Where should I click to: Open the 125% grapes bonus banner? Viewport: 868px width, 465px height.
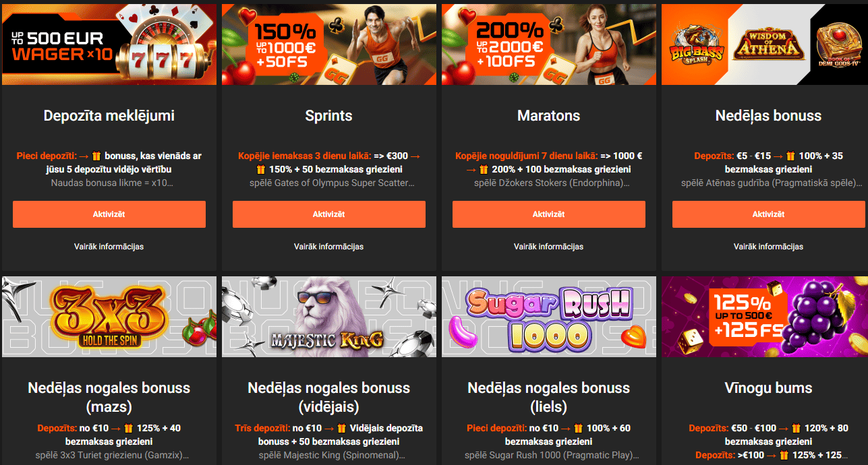(765, 317)
